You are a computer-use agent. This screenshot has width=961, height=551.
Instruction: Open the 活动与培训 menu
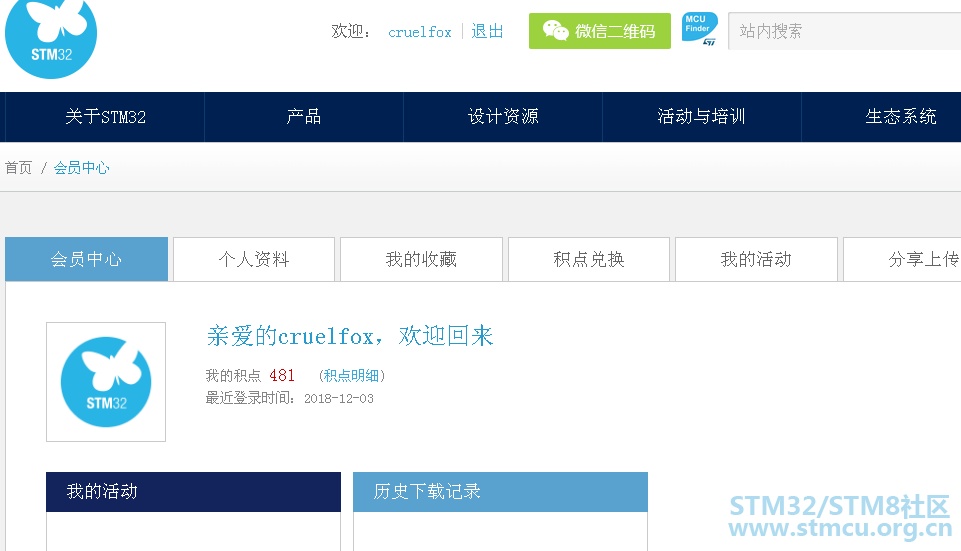[702, 117]
